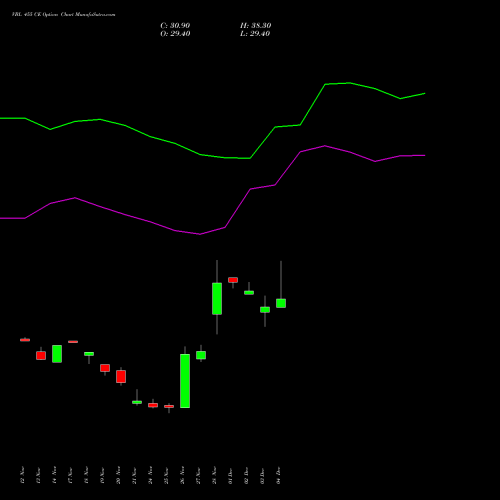Click the 25 Nov date label
Image resolution: width=500 pixels, height=500 pixels.
166,475
